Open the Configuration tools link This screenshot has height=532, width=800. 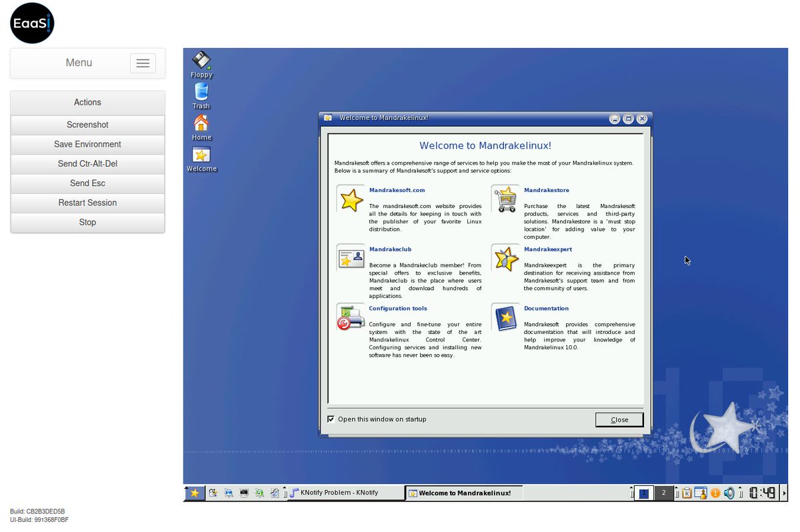398,309
